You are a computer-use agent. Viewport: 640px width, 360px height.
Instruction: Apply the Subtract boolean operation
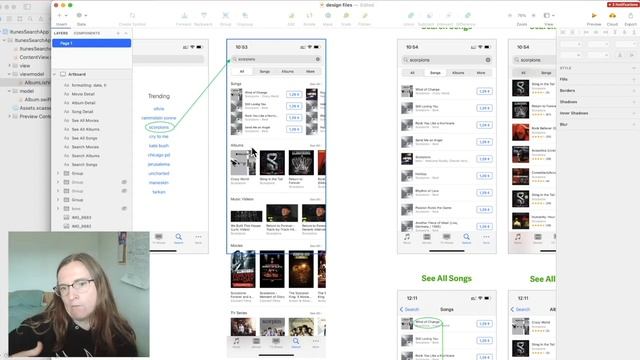click(429, 16)
